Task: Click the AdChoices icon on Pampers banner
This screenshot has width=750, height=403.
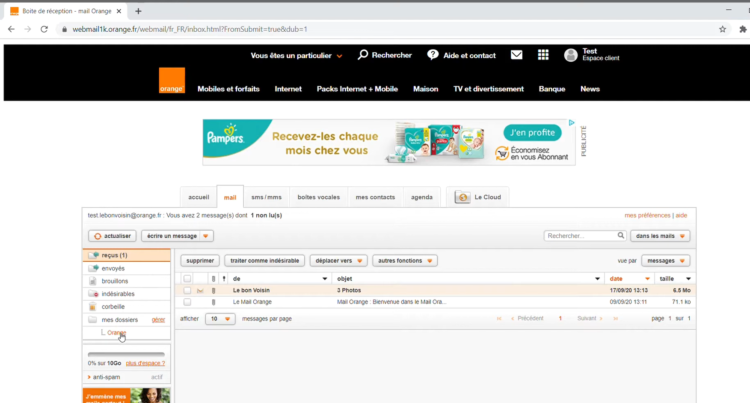Action: 571,123
